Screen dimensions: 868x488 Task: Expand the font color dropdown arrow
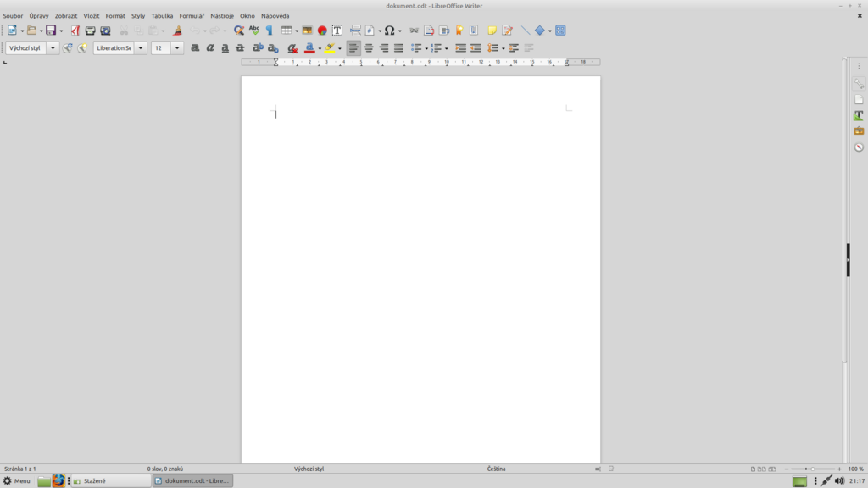(320, 48)
